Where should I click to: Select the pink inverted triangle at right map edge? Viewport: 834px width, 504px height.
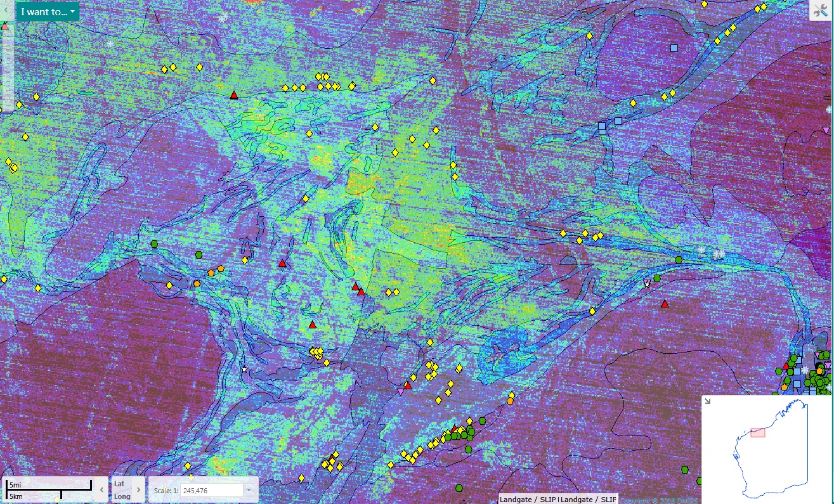[826, 130]
